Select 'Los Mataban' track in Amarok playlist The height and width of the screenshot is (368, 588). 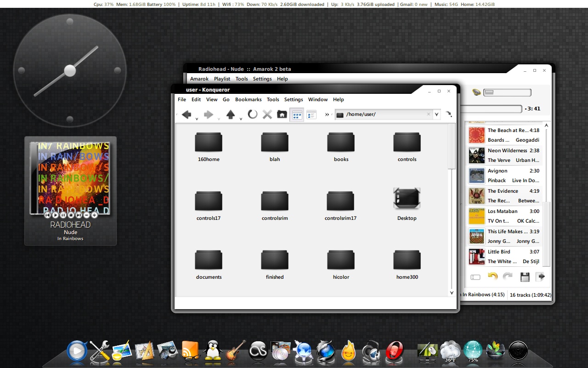[x=504, y=216]
